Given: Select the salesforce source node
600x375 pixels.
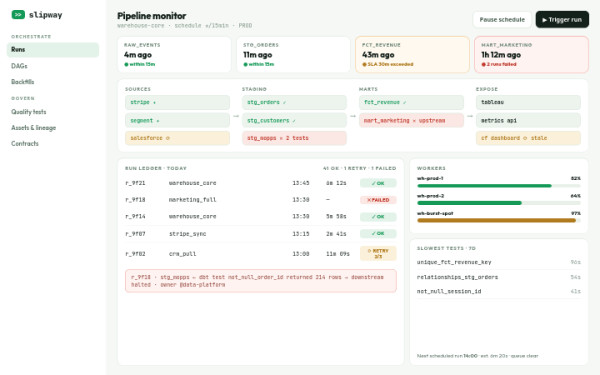Looking at the screenshot, I should tap(177, 138).
